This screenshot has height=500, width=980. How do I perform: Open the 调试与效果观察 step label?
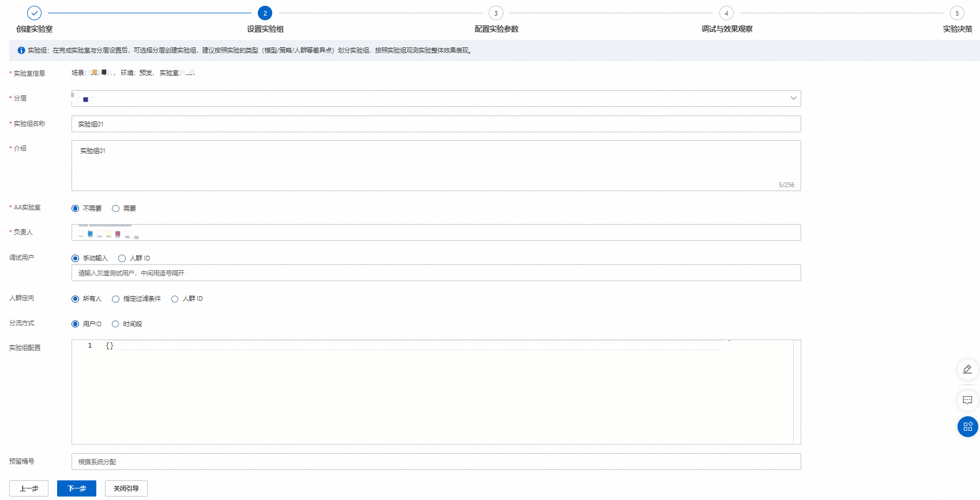pos(727,29)
